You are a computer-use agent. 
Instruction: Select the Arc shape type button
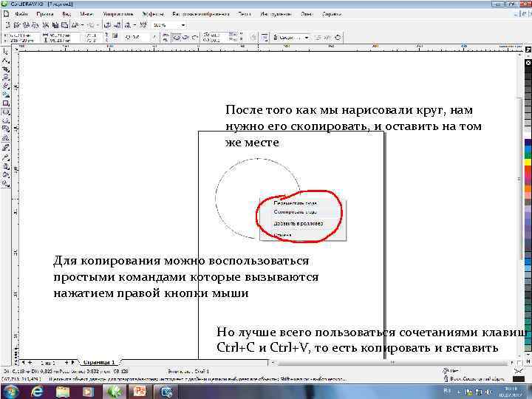(195, 38)
